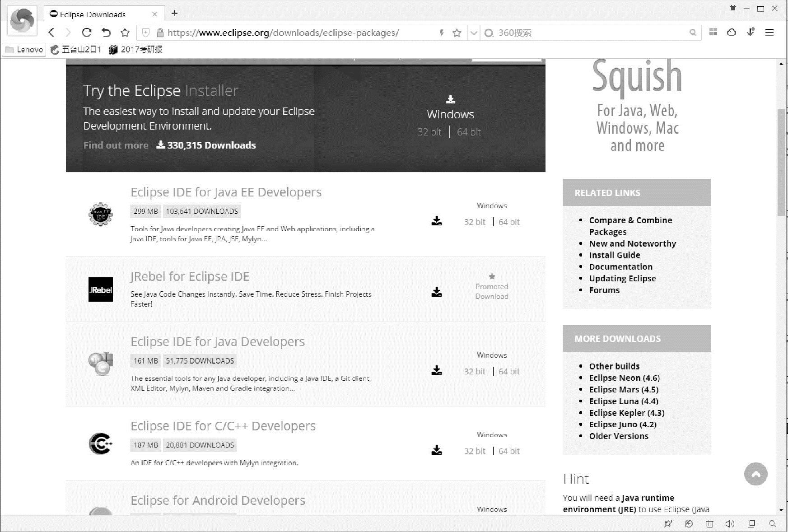Click download icon for Java Developers
The image size is (788, 532).
[x=437, y=370]
